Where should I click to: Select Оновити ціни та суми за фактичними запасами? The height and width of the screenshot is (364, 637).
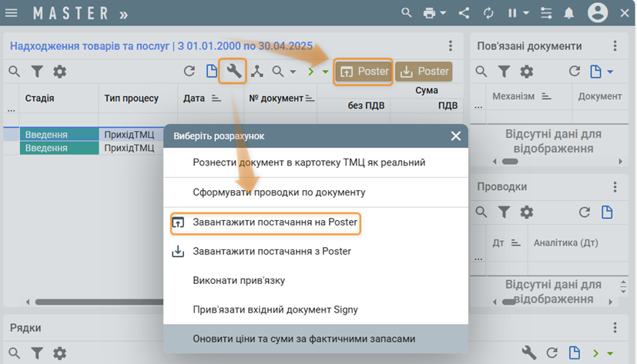pos(303,339)
